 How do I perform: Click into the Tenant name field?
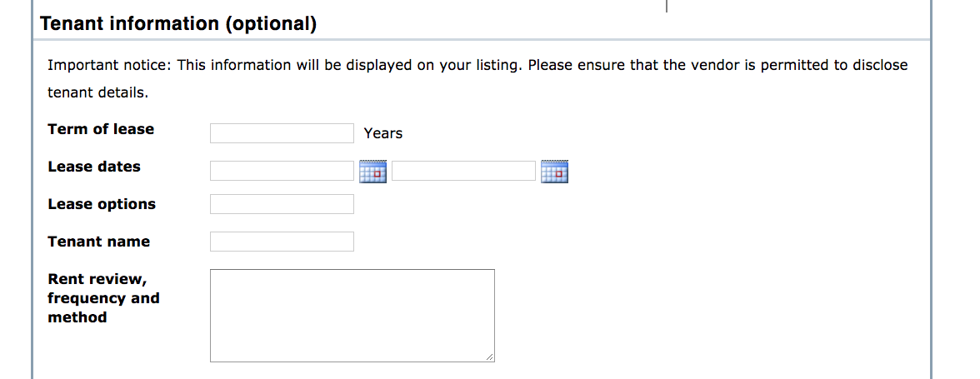pos(282,242)
